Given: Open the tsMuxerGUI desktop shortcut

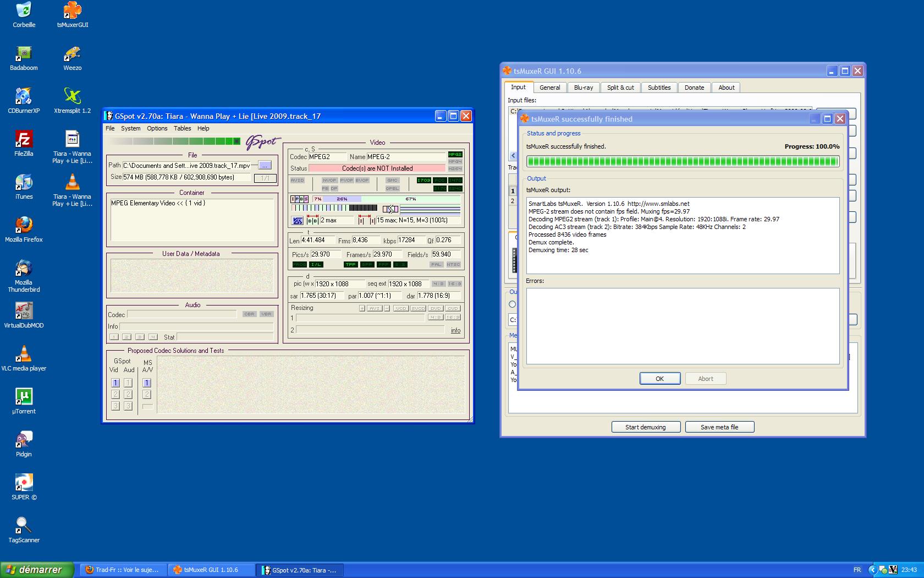Looking at the screenshot, I should click(x=72, y=15).
